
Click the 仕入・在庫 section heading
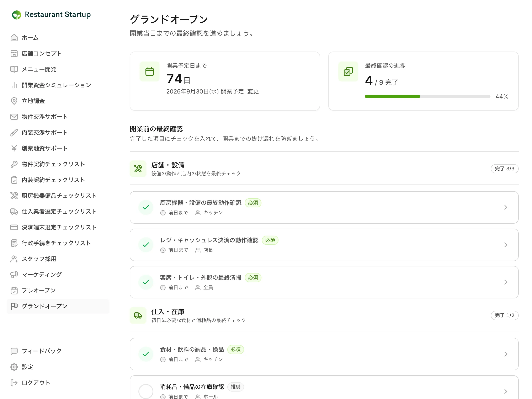pos(168,312)
